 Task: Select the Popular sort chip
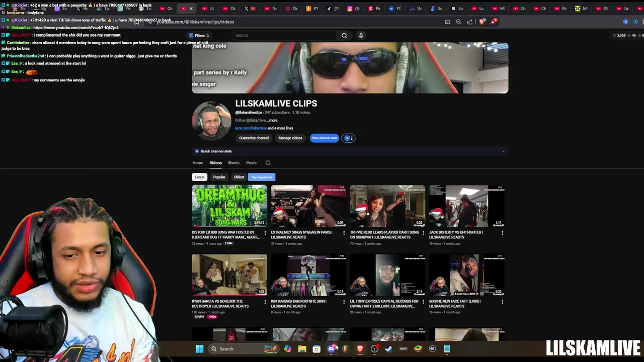219,177
